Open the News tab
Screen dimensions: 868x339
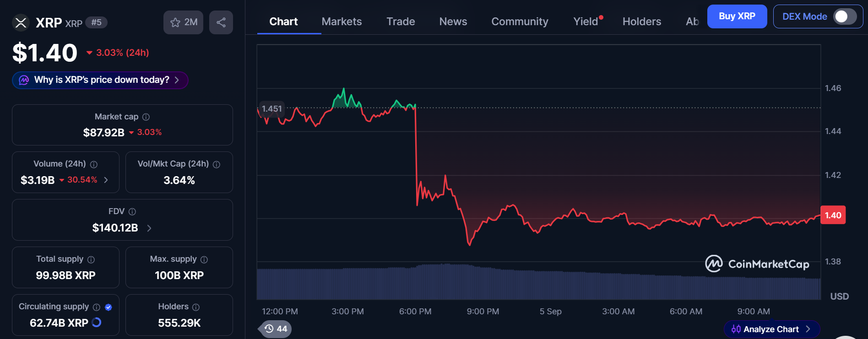tap(453, 22)
